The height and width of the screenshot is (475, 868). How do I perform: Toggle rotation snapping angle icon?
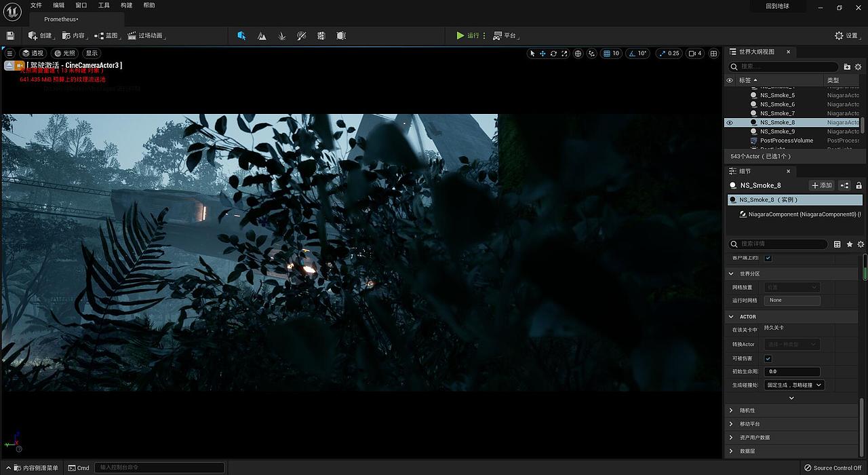[631, 54]
